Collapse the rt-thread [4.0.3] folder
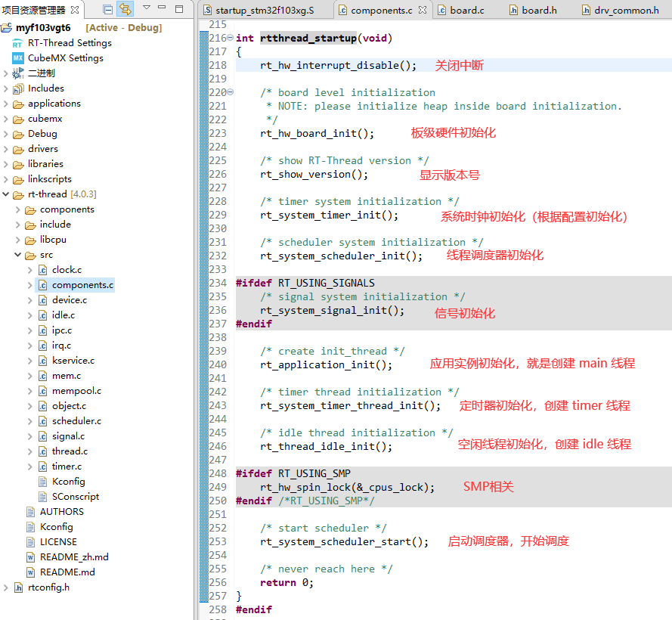Viewport: 672px width, 620px height. coord(5,194)
